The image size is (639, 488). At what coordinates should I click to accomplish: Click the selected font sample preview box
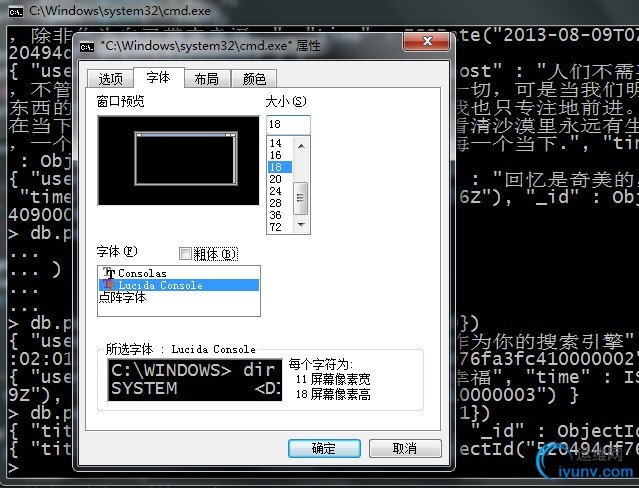click(x=195, y=380)
